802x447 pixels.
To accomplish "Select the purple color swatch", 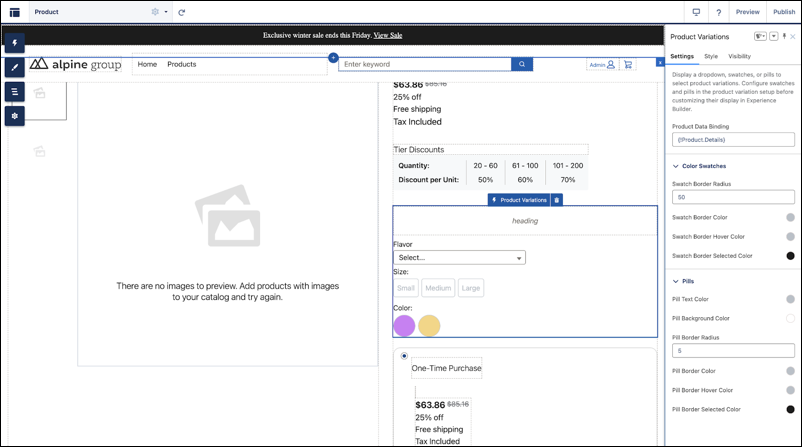I will click(404, 326).
